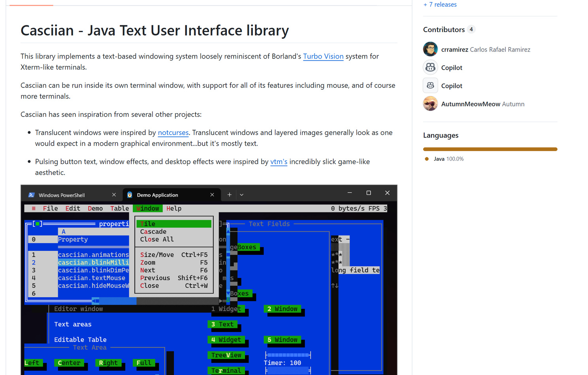Maximize the terminal window
Image resolution: width=588 pixels, height=375 pixels.
pyautogui.click(x=369, y=193)
